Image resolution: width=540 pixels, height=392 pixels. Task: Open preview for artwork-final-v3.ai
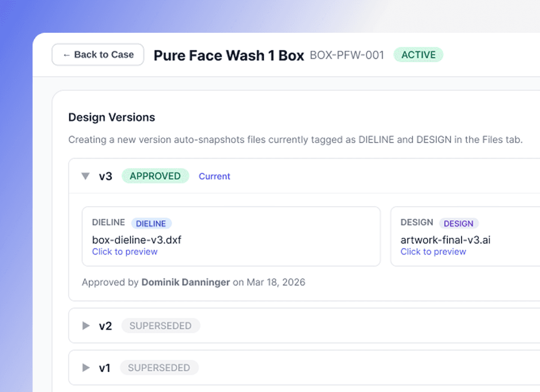click(x=433, y=252)
